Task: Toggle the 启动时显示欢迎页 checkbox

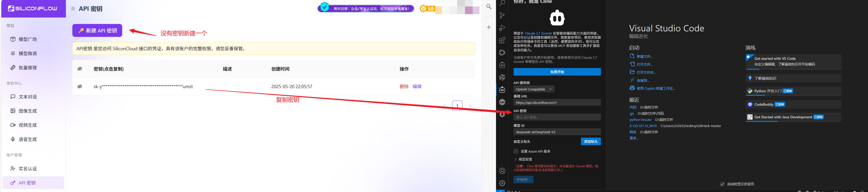Action: (722, 184)
